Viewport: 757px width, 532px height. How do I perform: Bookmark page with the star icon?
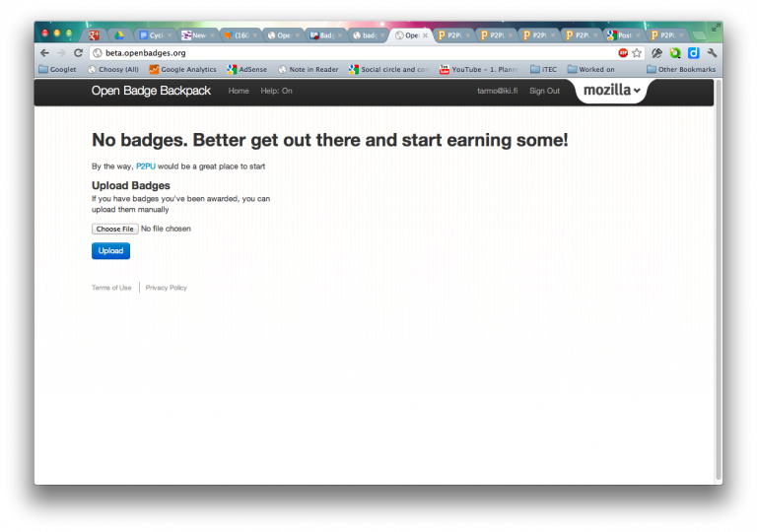point(637,53)
